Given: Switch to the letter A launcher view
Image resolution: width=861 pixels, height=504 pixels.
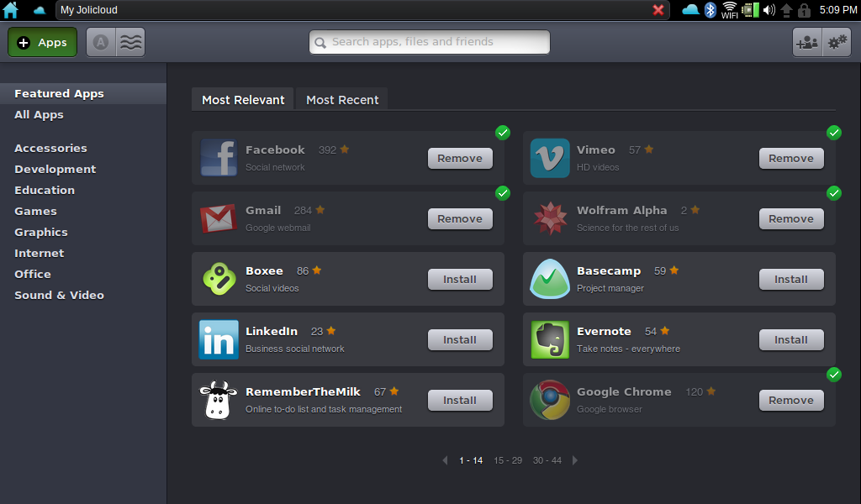Looking at the screenshot, I should point(101,42).
